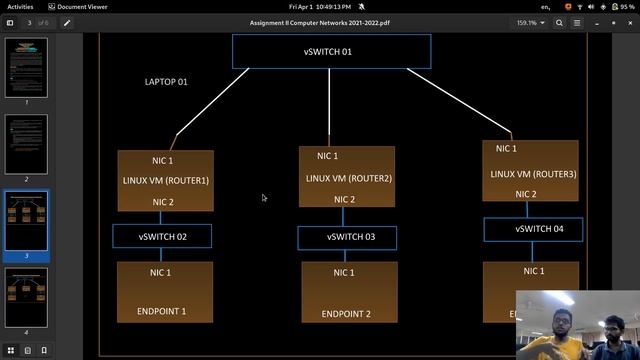Viewport: 640px width, 360px height.
Task: Click the vSWITCH 03 box
Action: click(x=347, y=238)
